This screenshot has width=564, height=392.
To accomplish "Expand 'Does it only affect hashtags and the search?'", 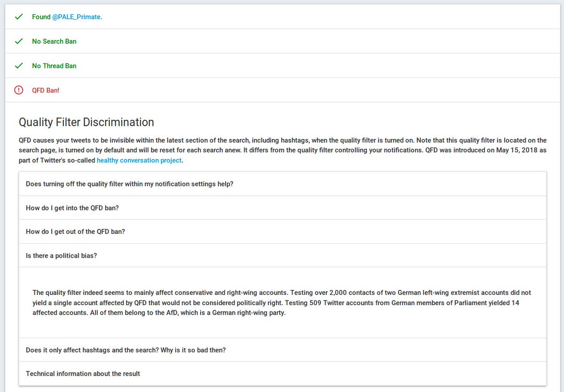I will (282, 350).
